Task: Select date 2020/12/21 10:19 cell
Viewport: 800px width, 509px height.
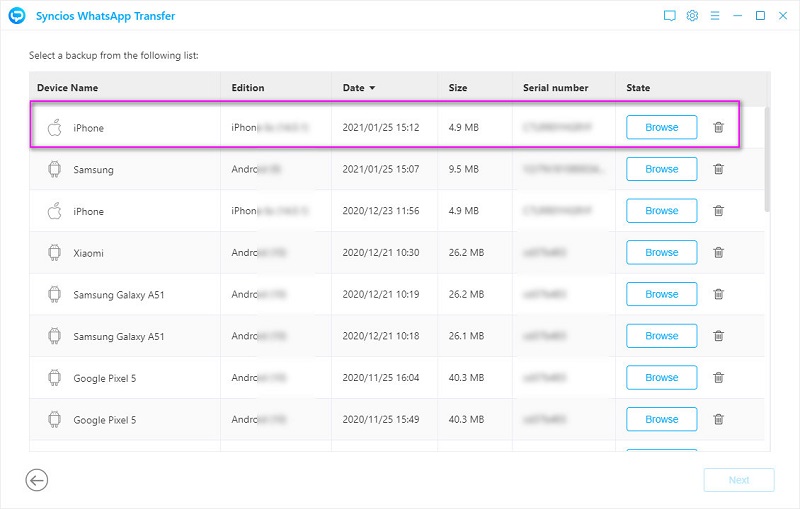Action: pyautogui.click(x=381, y=294)
